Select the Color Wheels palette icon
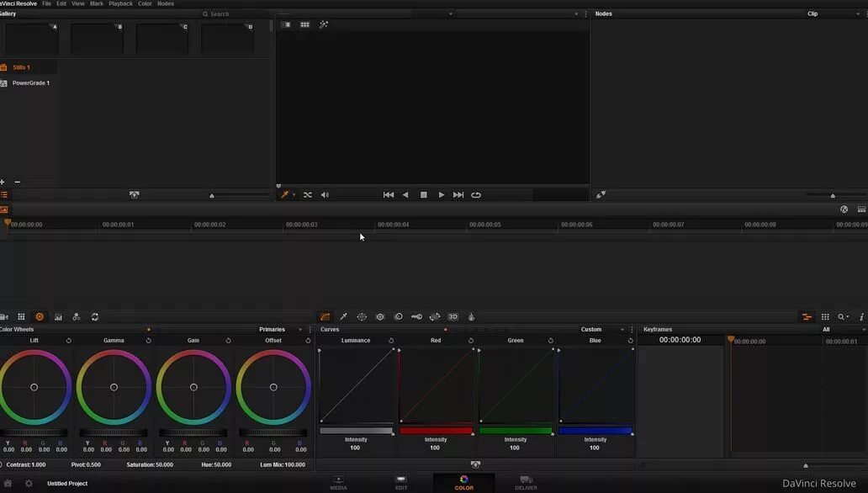Screen dimensions: 868x493 click(x=40, y=317)
